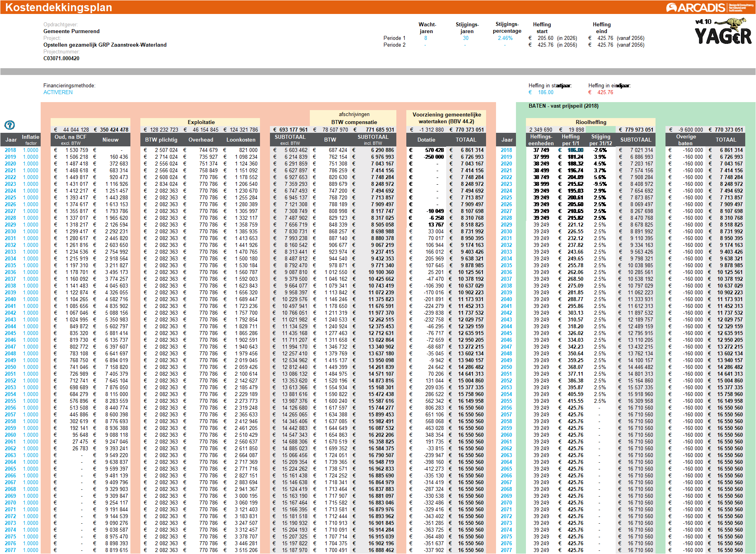Click the 'Rioolheffing' section header
This screenshot has height=554, width=756.
pos(591,122)
